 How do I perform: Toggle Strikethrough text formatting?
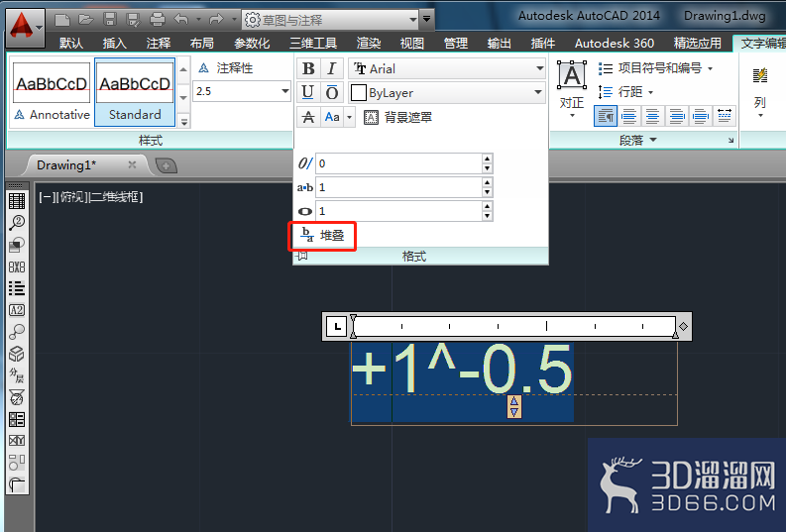[x=308, y=117]
